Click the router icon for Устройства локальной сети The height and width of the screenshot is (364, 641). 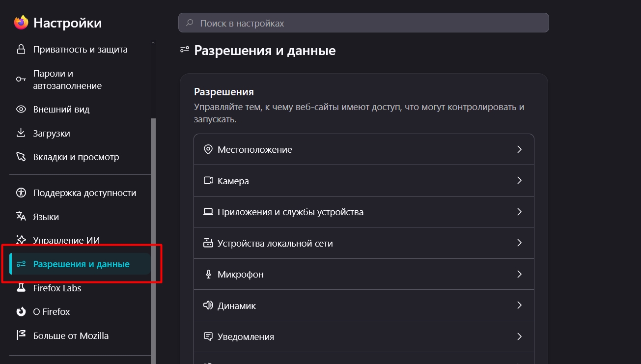[208, 243]
